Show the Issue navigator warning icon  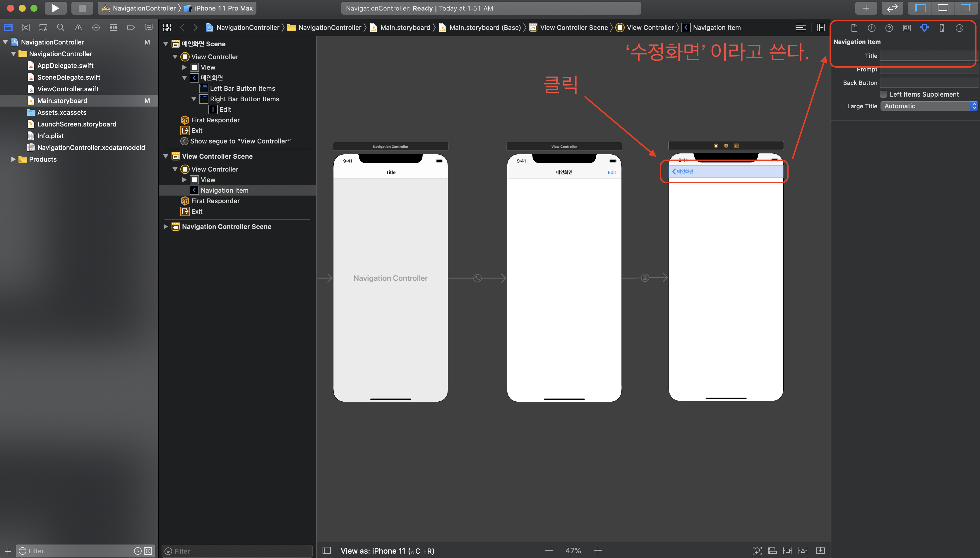coord(78,28)
